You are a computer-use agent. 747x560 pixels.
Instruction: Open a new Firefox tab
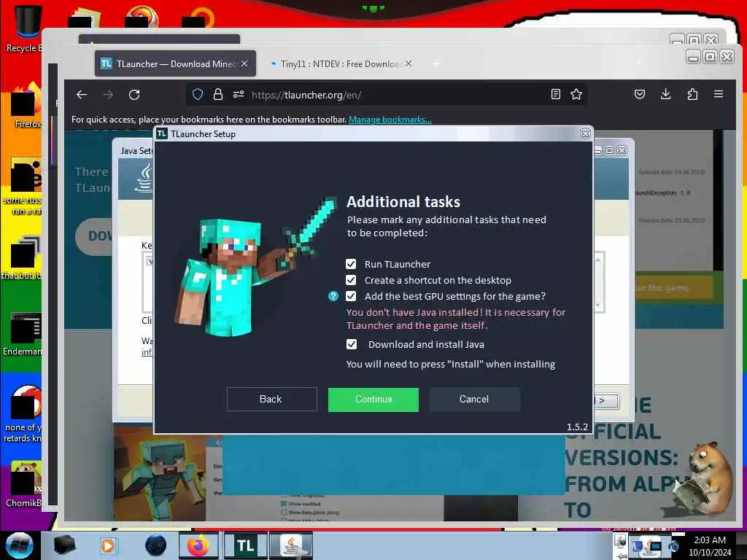point(436,64)
